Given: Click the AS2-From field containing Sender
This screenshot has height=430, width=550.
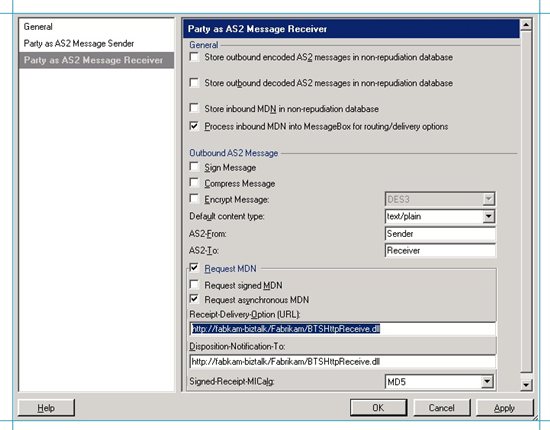Looking at the screenshot, I should pyautogui.click(x=440, y=234).
